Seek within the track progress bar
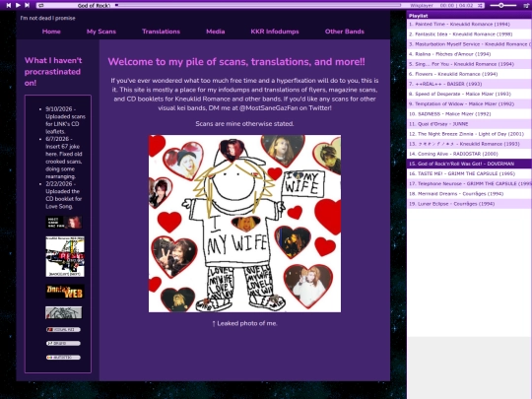The image size is (532, 399). point(258,6)
